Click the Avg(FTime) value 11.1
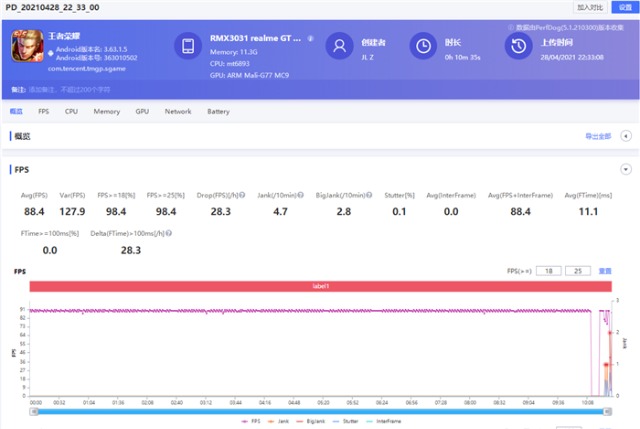This screenshot has height=429, width=640. pyautogui.click(x=588, y=211)
